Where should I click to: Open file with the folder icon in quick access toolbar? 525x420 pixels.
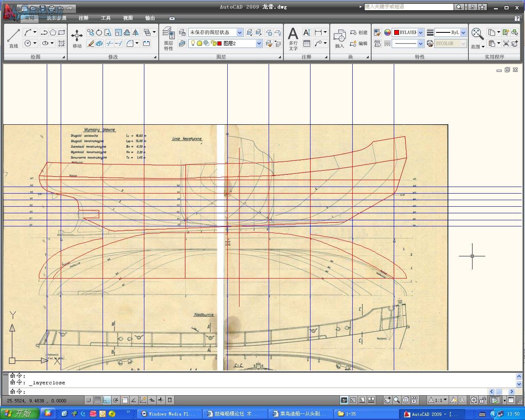pos(34,8)
